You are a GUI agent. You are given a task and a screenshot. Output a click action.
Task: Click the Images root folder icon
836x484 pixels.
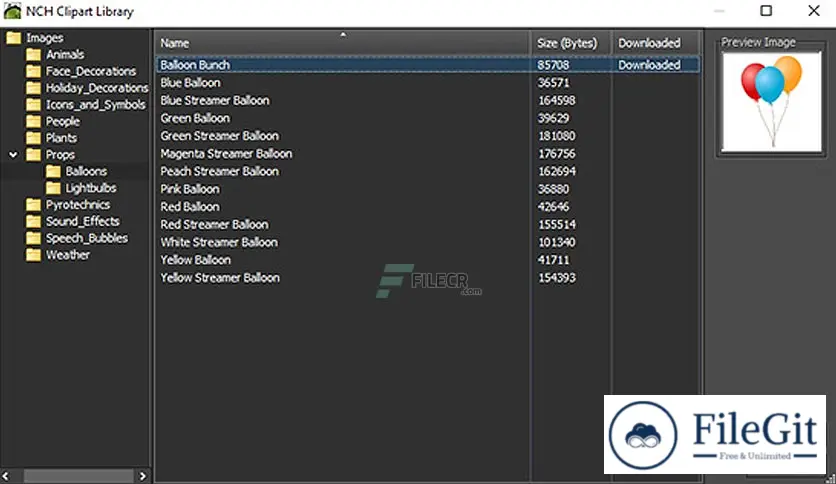(13, 38)
